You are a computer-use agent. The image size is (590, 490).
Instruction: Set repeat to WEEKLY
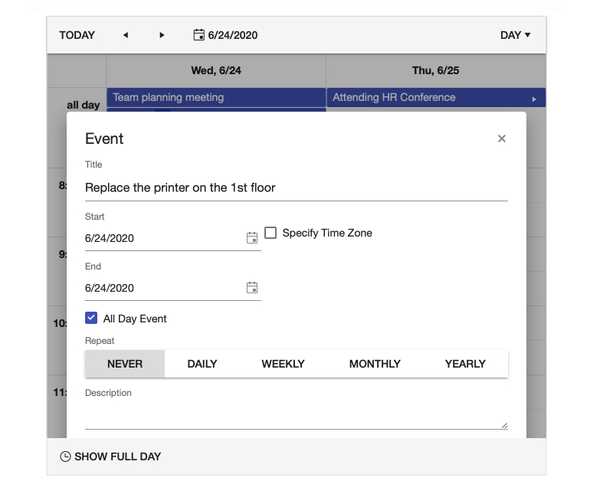pos(283,364)
